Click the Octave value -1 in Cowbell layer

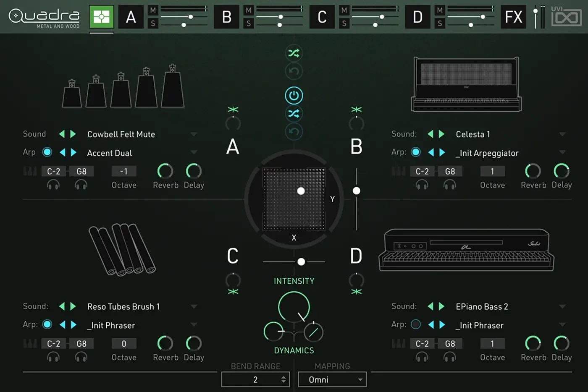coord(124,171)
